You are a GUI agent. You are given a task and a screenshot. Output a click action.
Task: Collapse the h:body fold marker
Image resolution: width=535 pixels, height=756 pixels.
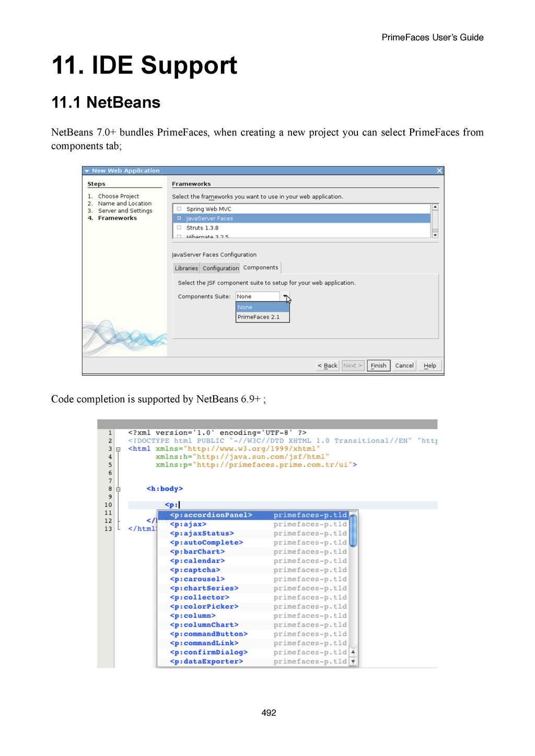(x=118, y=489)
